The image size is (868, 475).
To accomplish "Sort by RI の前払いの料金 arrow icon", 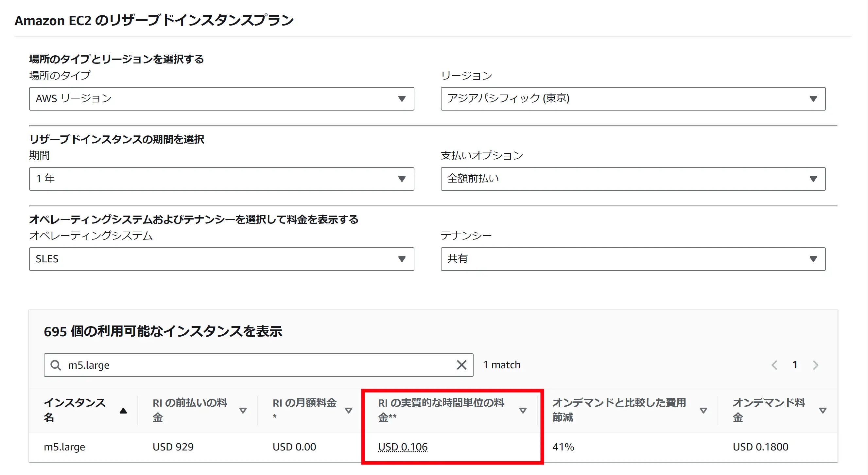I will [x=243, y=411].
